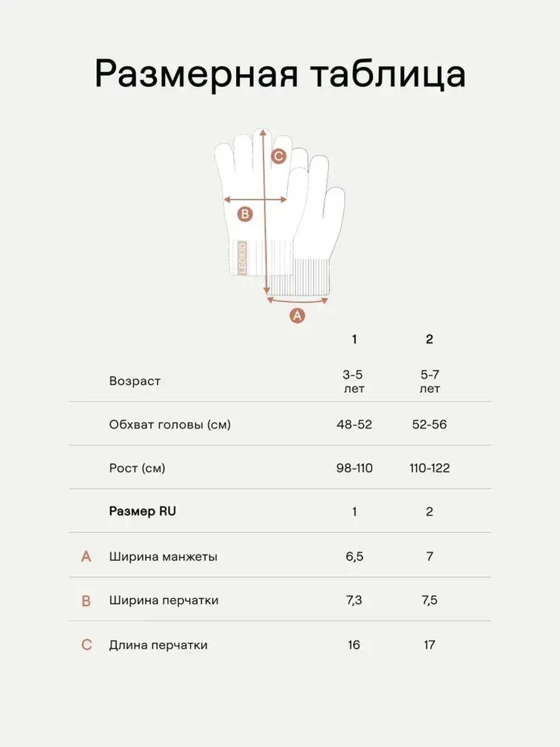Viewport: 560px width, 747px height.
Task: Click the Размерная таблица heading
Action: tap(280, 75)
